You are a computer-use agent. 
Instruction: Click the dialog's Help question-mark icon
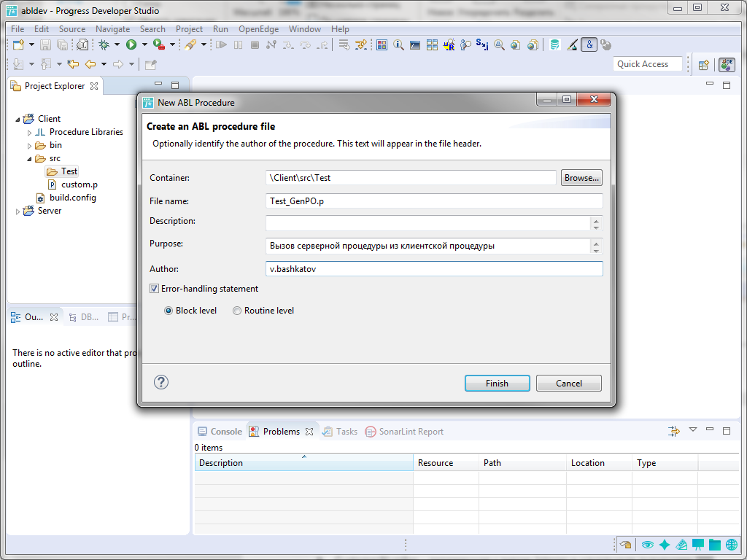click(x=161, y=382)
